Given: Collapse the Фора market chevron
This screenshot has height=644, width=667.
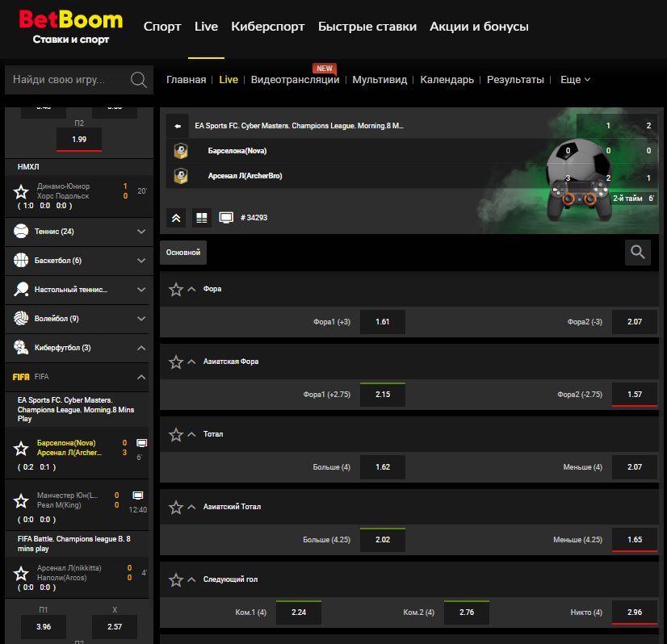Looking at the screenshot, I should [x=191, y=289].
